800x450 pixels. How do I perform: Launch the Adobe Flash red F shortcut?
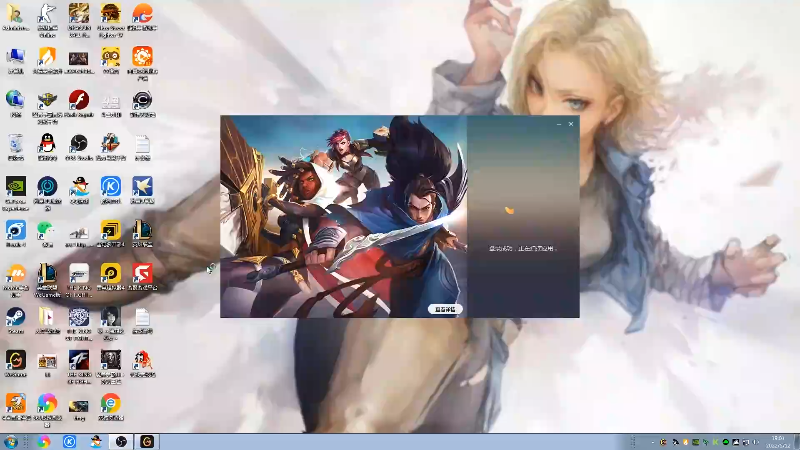(x=79, y=100)
